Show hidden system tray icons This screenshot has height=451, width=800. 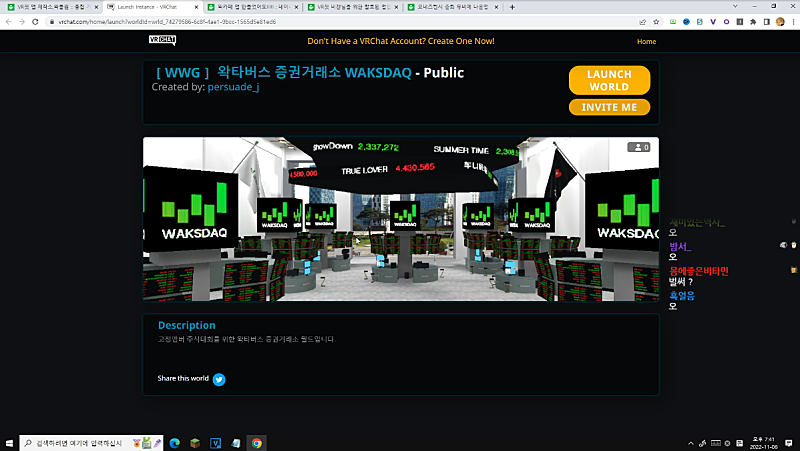pyautogui.click(x=691, y=443)
